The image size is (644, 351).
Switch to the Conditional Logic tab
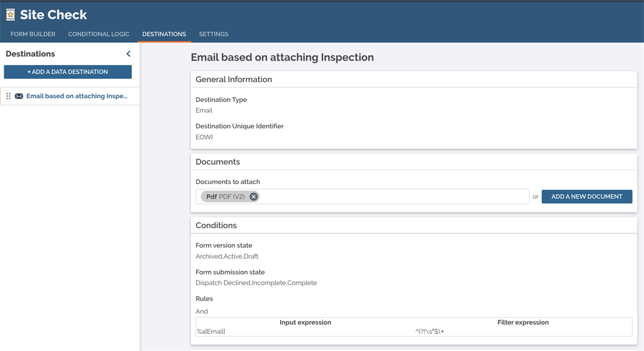99,34
